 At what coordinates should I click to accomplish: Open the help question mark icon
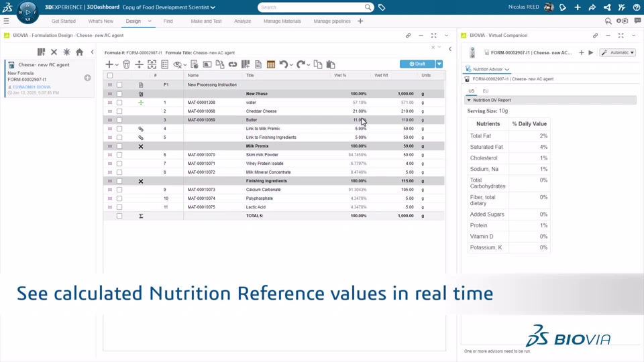(637, 7)
